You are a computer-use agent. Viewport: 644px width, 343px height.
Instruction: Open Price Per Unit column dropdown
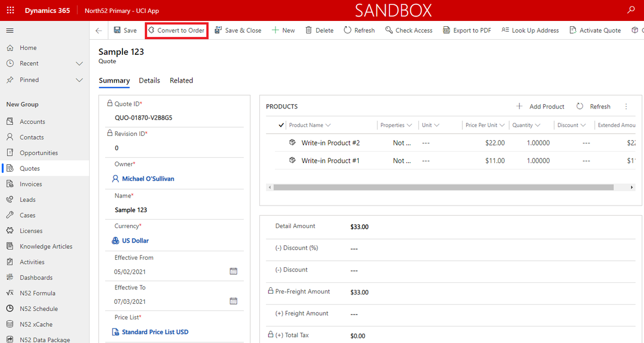point(502,125)
